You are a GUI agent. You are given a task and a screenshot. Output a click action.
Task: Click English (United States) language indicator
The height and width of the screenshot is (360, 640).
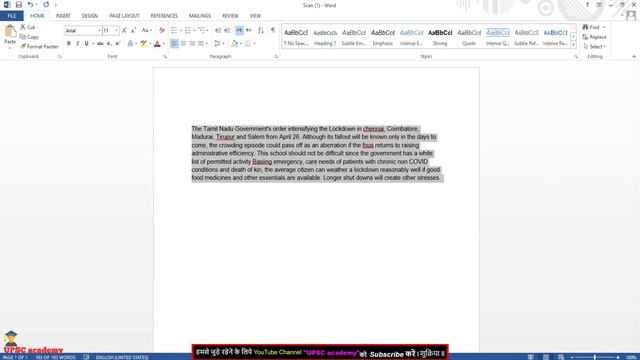click(x=122, y=357)
